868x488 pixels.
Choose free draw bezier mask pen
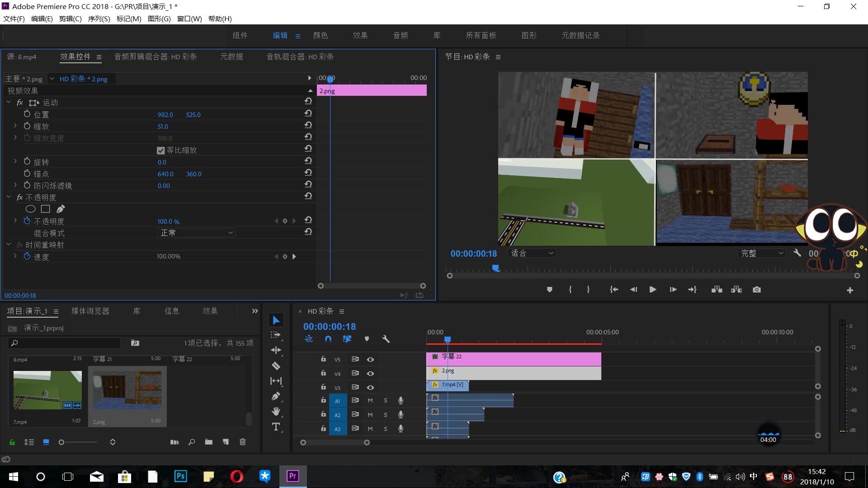point(61,209)
